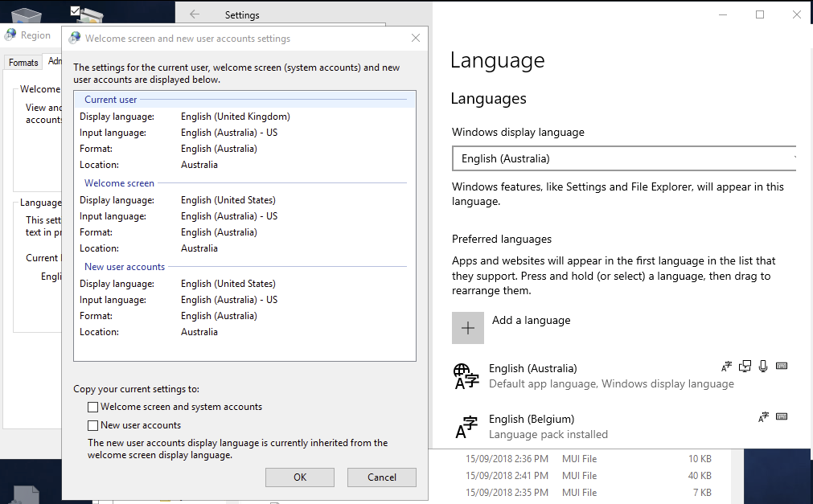Click the text-to-speech icon for English (Australia)
The width and height of the screenshot is (813, 504).
[x=745, y=367]
